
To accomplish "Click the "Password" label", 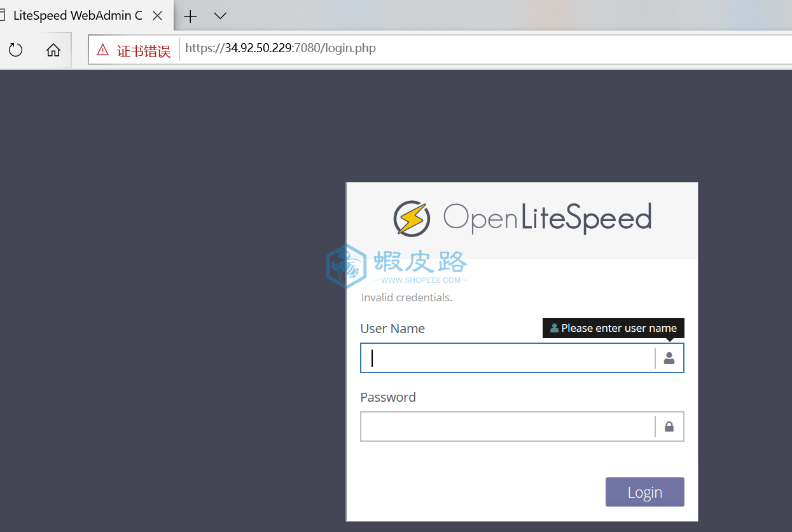I will click(388, 397).
